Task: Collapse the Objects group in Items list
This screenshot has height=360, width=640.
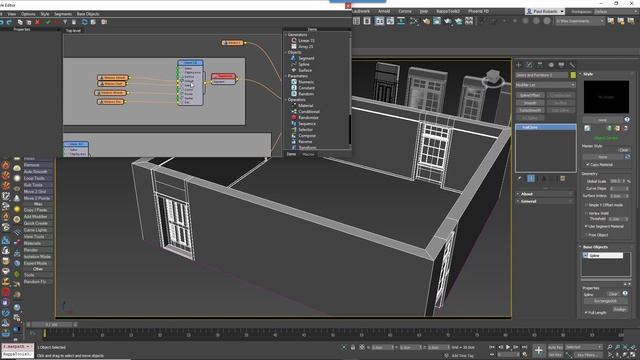Action: click(286, 52)
